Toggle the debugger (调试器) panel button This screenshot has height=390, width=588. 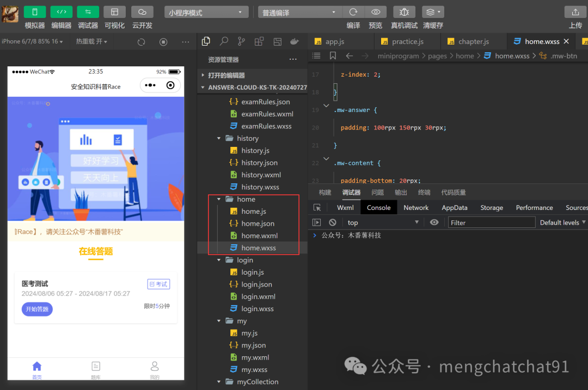tap(88, 12)
